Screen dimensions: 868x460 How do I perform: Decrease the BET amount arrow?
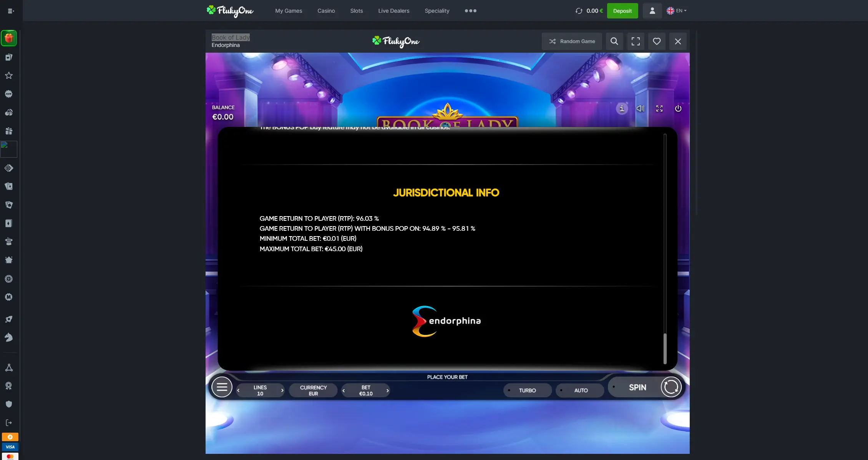coord(344,390)
